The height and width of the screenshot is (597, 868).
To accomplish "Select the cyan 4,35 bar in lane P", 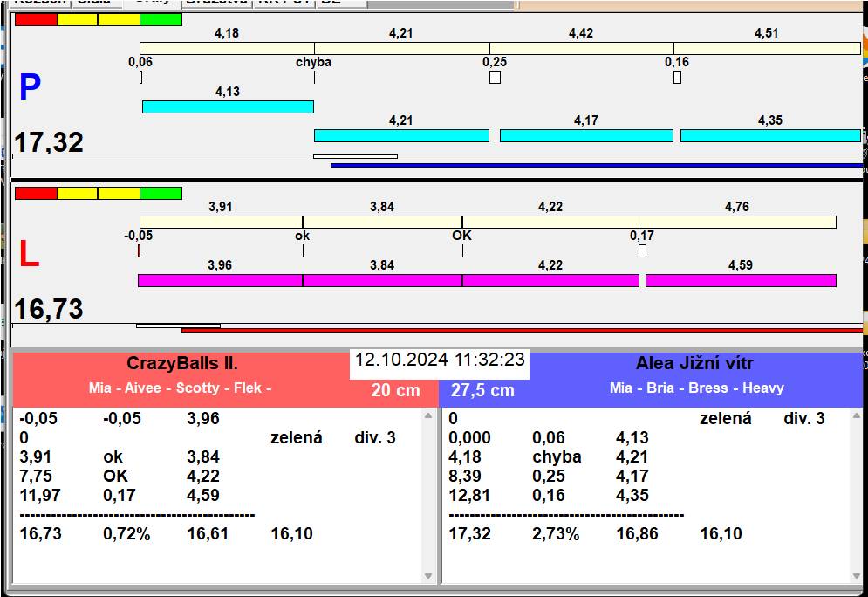I will click(x=770, y=135).
